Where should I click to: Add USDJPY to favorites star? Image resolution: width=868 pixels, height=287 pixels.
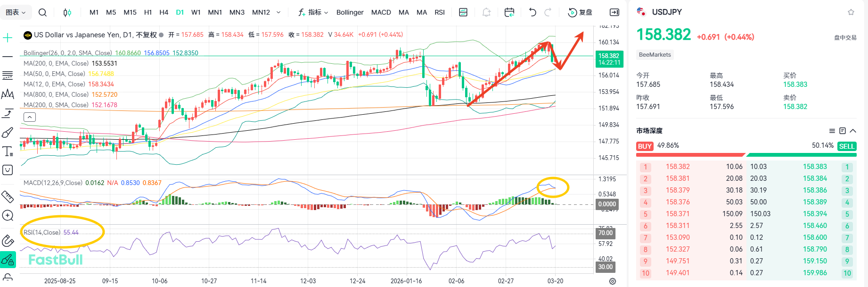pyautogui.click(x=851, y=12)
